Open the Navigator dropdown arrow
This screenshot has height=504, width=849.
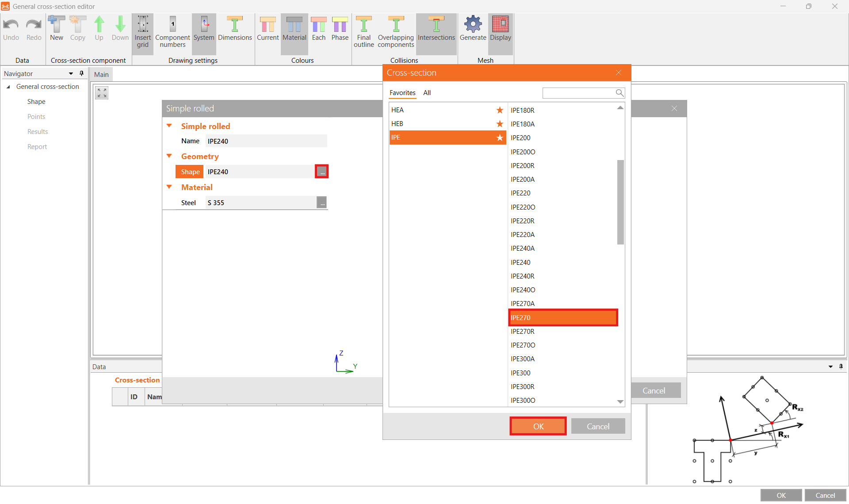pos(71,74)
